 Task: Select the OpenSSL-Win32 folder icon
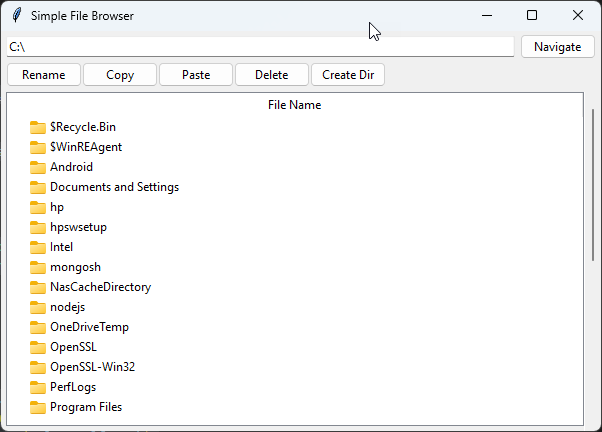[x=38, y=367]
